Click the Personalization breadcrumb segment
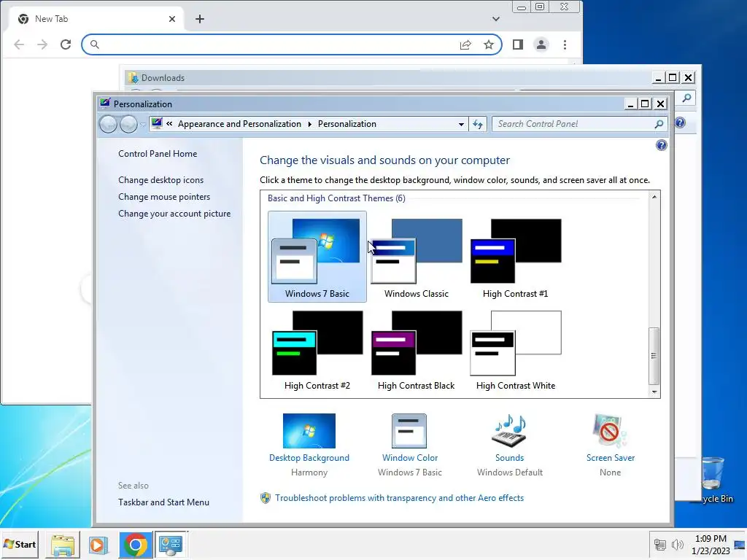The height and width of the screenshot is (560, 747). point(347,124)
